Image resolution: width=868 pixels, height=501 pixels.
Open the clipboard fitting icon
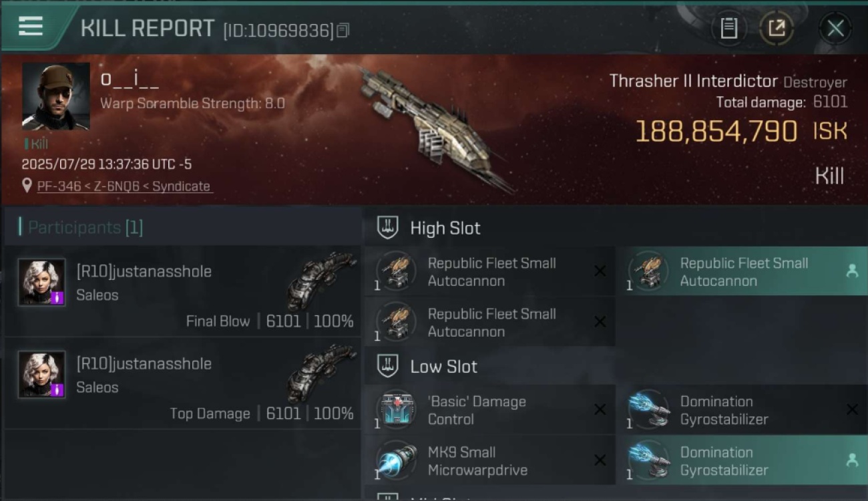(x=729, y=28)
